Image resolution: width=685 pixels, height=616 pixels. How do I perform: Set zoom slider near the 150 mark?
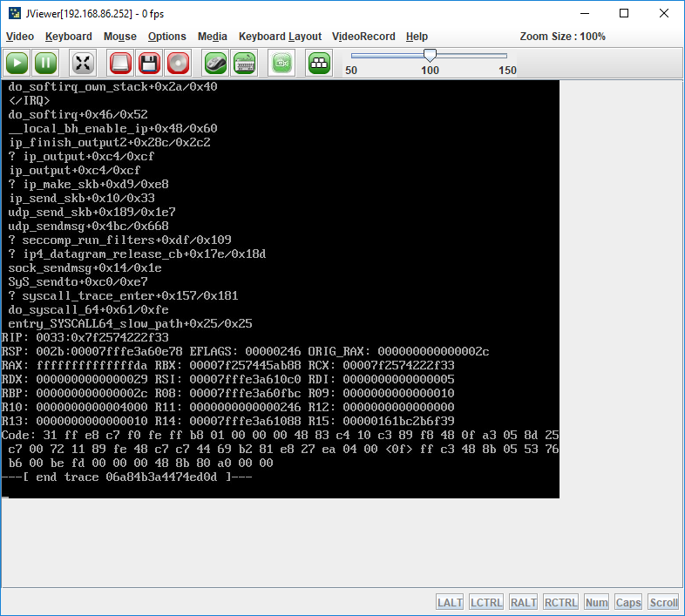coord(505,56)
